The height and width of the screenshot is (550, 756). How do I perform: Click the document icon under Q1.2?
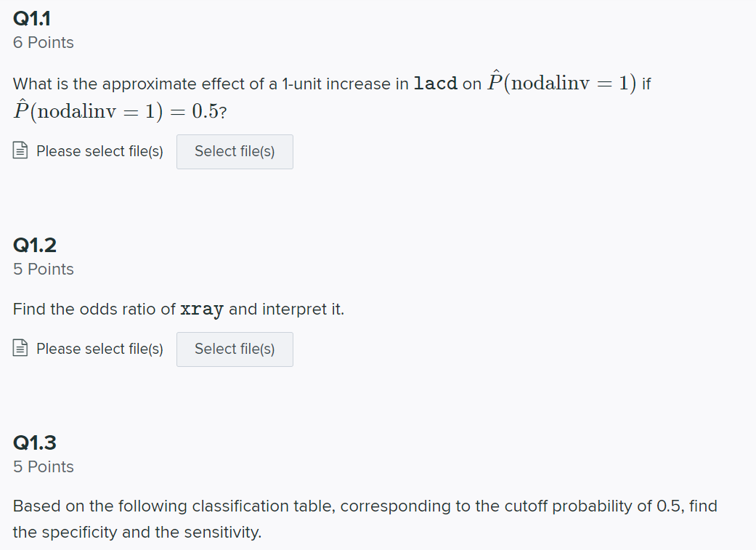(20, 348)
